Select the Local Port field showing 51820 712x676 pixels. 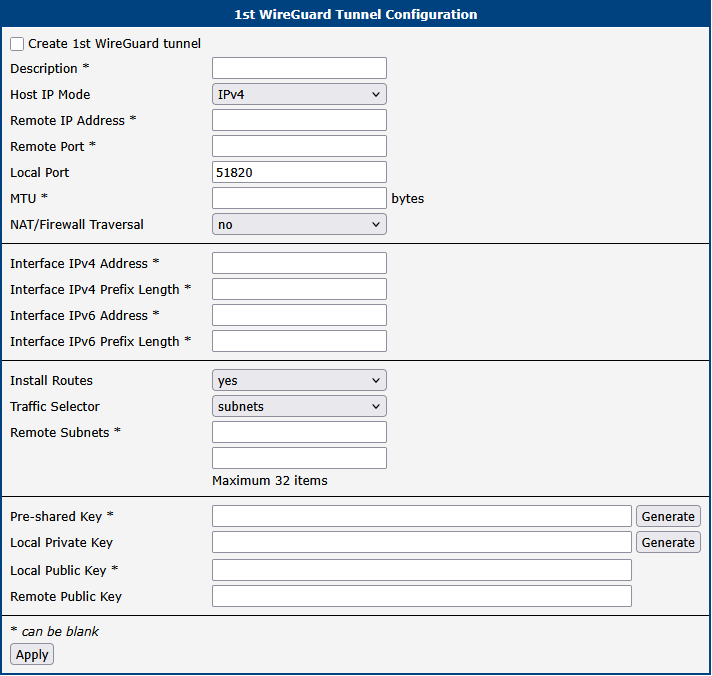tap(299, 173)
